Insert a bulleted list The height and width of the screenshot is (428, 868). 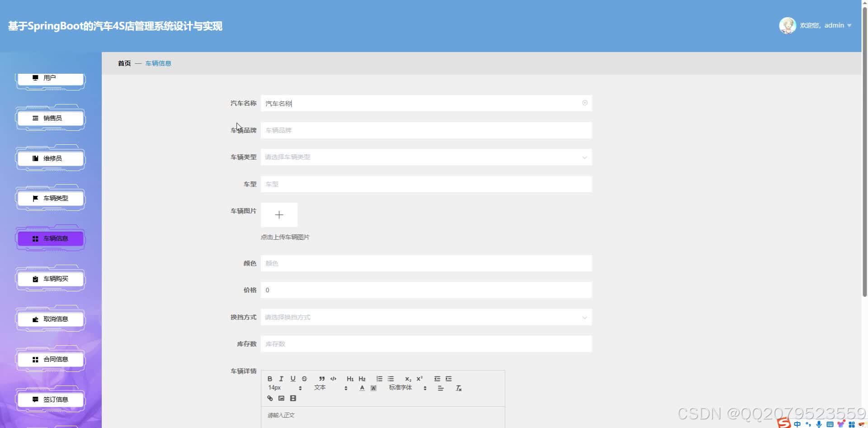(391, 379)
